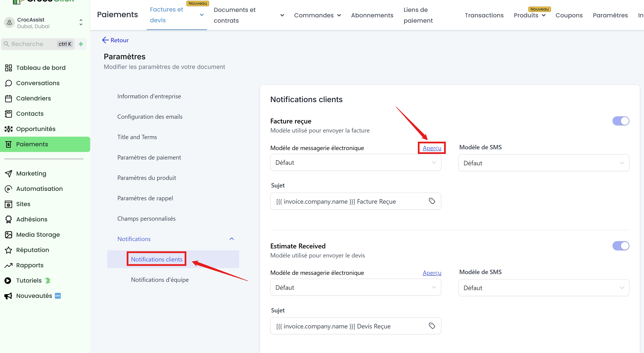Image resolution: width=644 pixels, height=353 pixels.
Task: Open Paramètres de paiement settings
Action: [149, 157]
